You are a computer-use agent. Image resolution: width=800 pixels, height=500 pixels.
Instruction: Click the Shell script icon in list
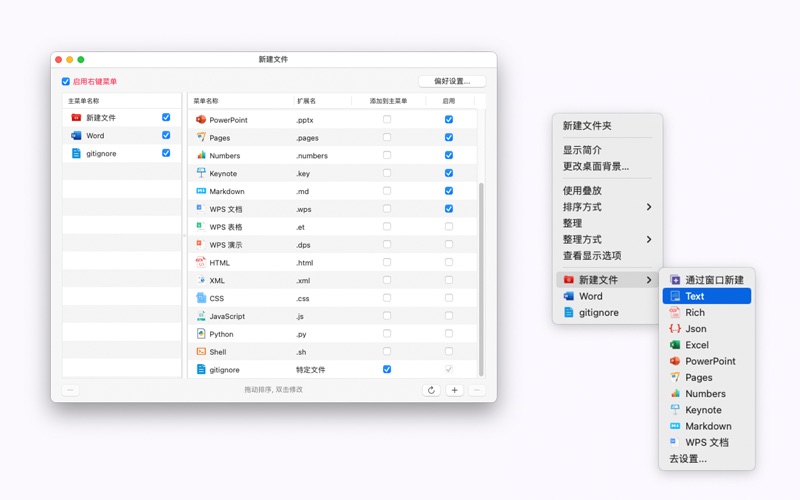click(201, 352)
